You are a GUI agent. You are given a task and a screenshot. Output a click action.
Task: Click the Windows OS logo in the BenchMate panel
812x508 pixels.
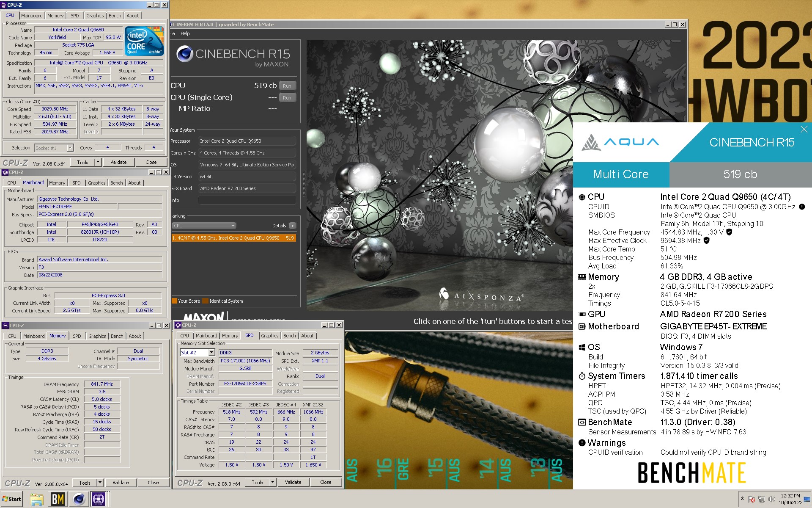582,347
